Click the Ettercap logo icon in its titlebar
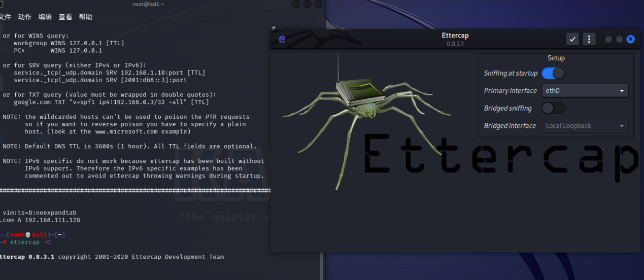 click(282, 39)
